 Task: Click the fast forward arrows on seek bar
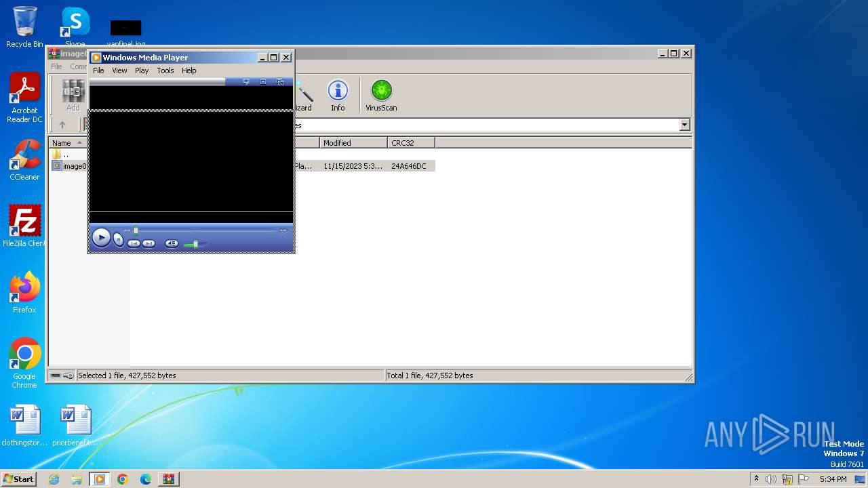click(x=283, y=230)
